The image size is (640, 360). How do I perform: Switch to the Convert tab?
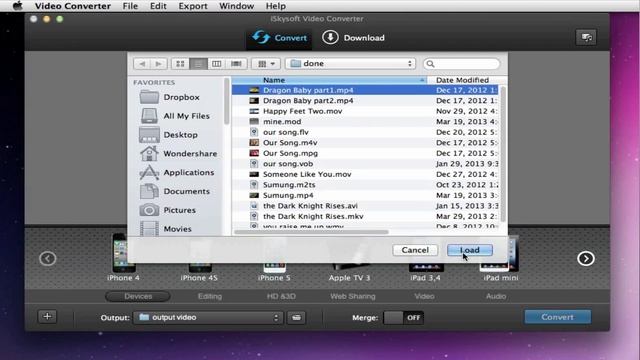(x=279, y=38)
